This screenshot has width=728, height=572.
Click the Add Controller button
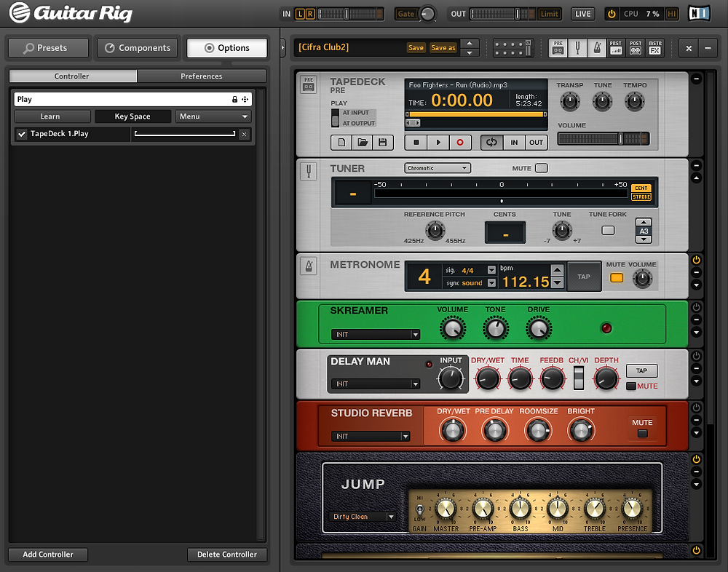click(48, 555)
